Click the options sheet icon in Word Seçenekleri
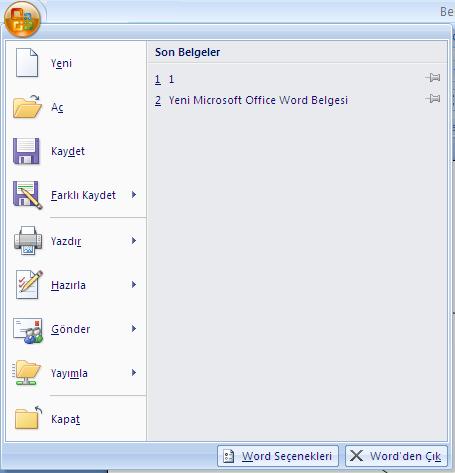 229,456
